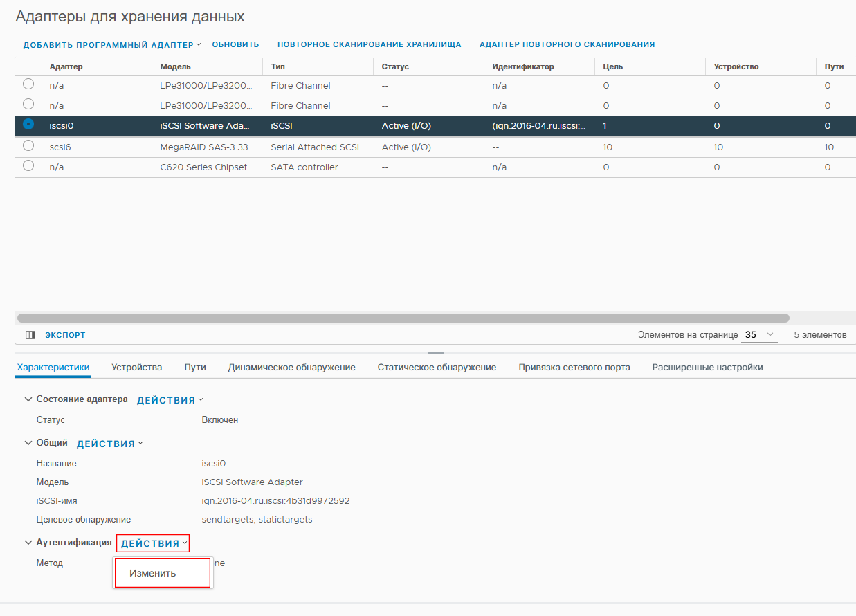Click ПОВТОРНОЕ СКАНИРОВАНИЕ ХРАНИЛИЩА
856x616 pixels.
(x=370, y=44)
